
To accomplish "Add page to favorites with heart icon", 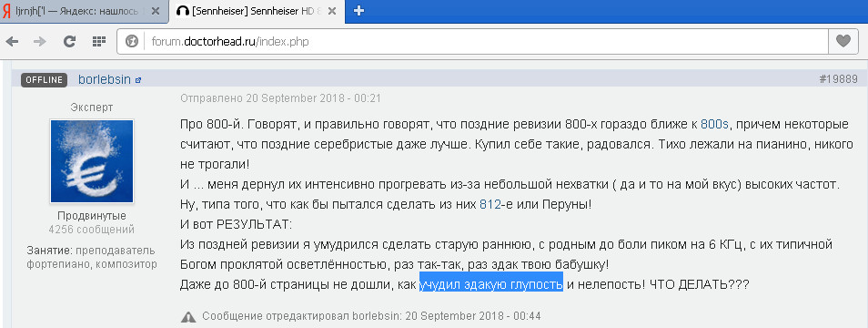I will tap(843, 41).
